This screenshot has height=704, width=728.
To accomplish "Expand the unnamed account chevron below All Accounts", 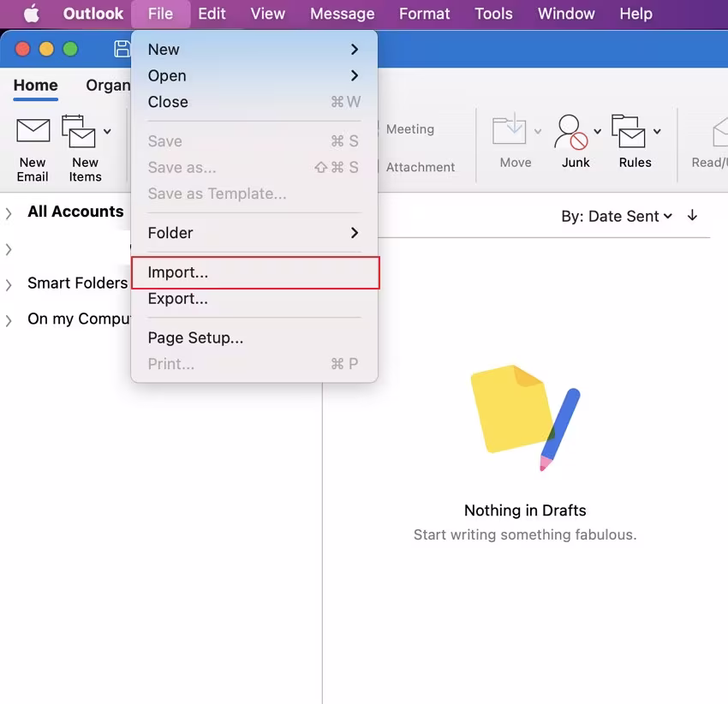I will 9,249.
